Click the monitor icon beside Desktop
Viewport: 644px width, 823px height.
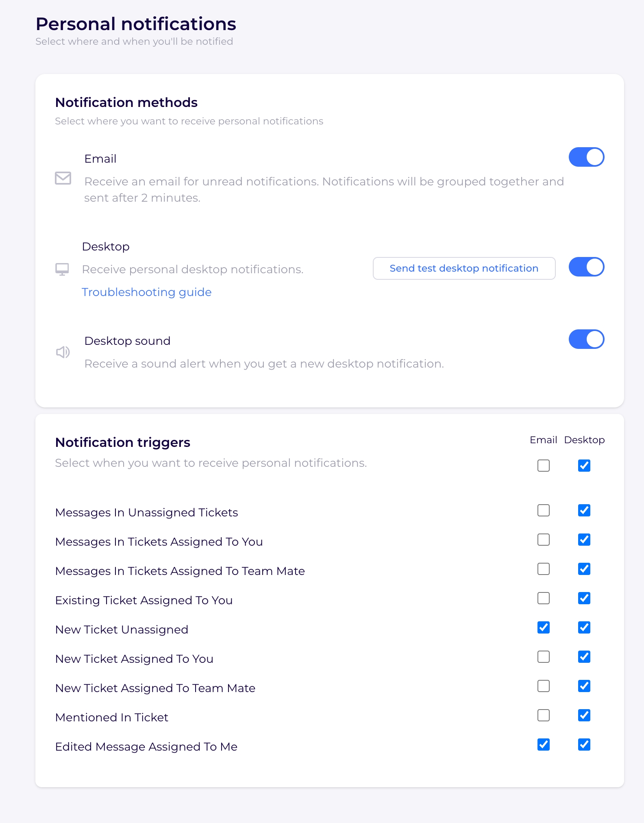coord(62,269)
